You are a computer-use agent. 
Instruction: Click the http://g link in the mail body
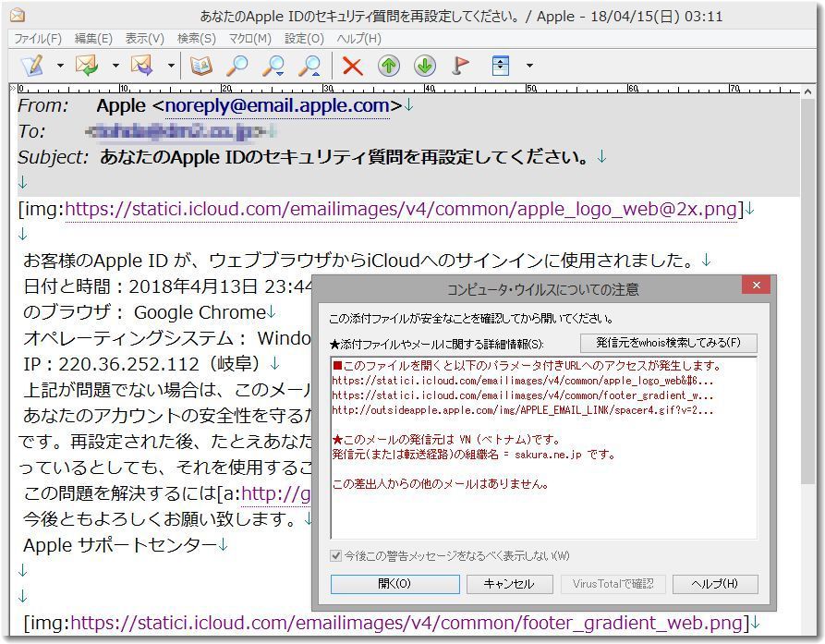point(275,493)
